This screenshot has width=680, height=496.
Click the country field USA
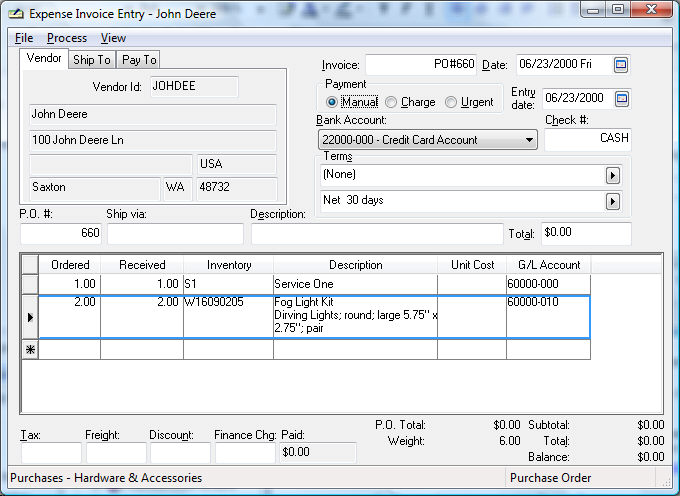[x=237, y=164]
